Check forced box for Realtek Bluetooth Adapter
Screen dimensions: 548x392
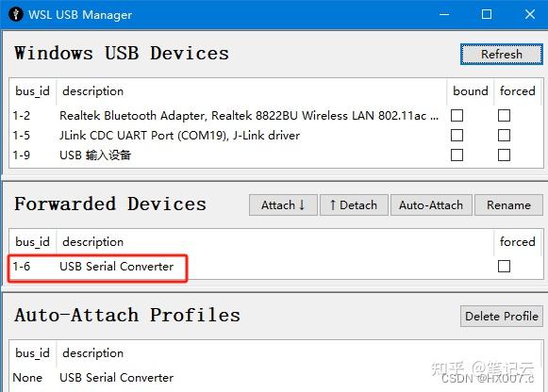tap(504, 116)
